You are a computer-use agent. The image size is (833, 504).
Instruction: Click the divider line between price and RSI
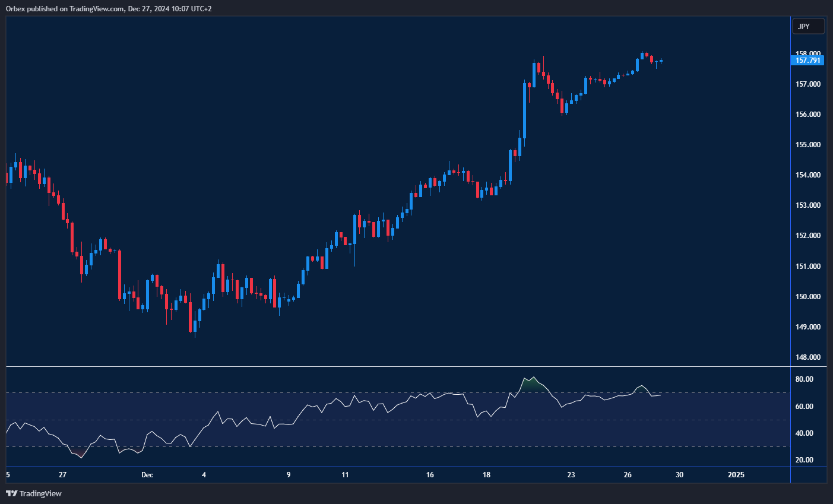click(398, 367)
